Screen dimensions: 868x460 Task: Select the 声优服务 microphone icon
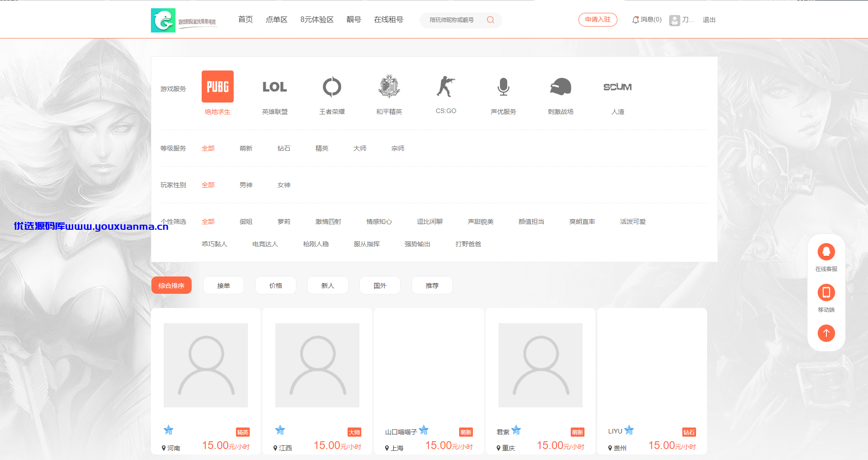pos(504,87)
